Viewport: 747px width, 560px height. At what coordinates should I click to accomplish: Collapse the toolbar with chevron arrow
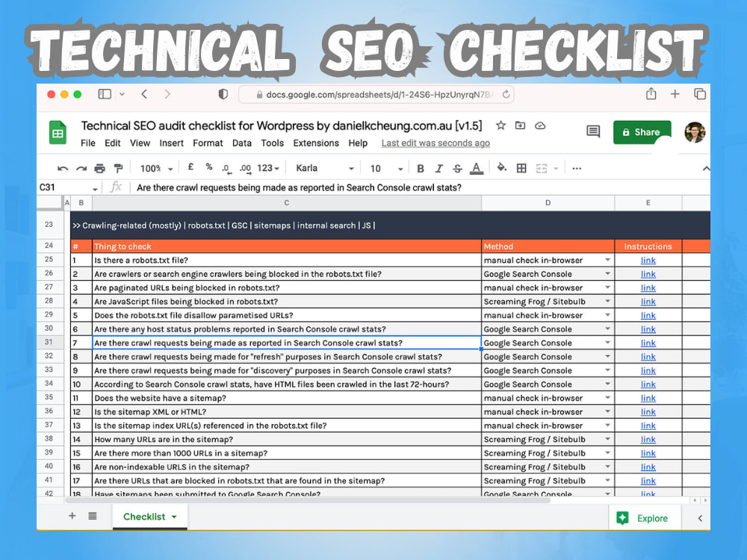click(x=706, y=169)
